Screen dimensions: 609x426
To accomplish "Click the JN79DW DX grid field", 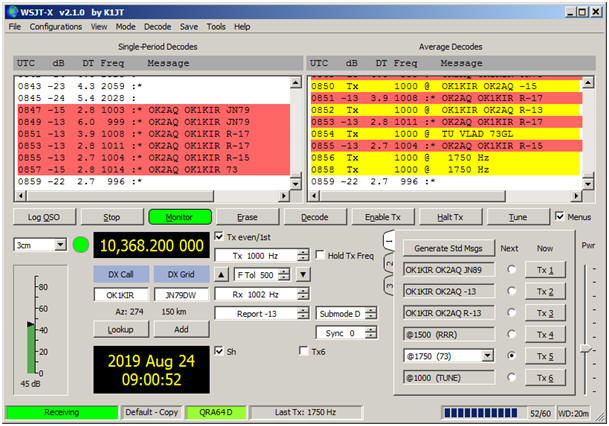I will point(181,295).
